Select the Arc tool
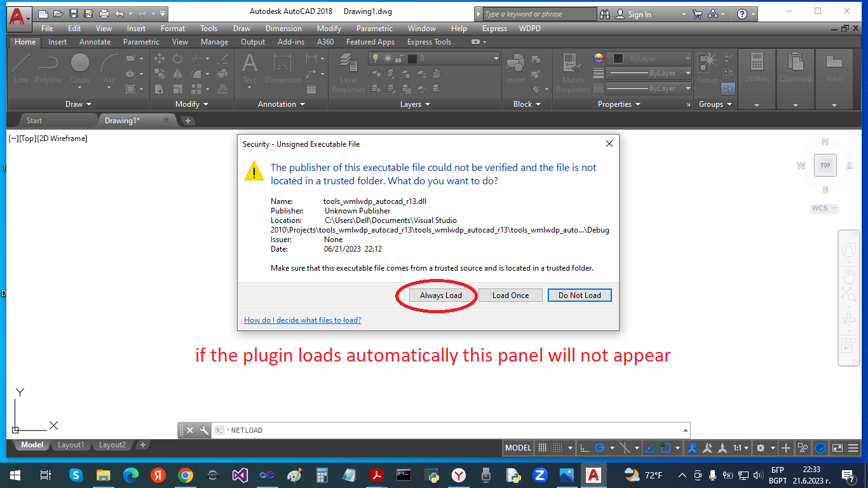The height and width of the screenshot is (488, 868). (x=109, y=69)
